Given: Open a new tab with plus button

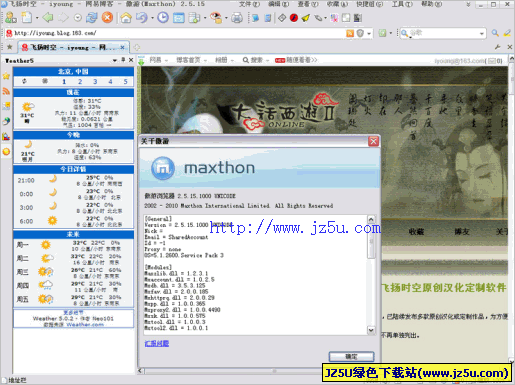Looking at the screenshot, I should (x=137, y=47).
